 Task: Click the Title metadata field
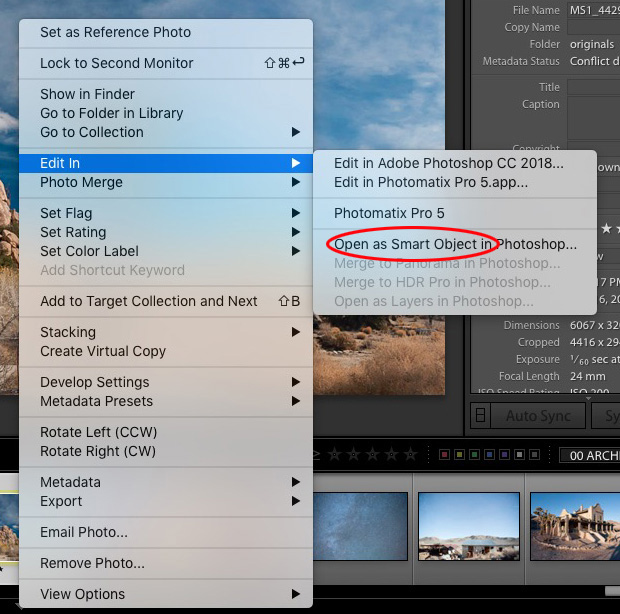594,87
